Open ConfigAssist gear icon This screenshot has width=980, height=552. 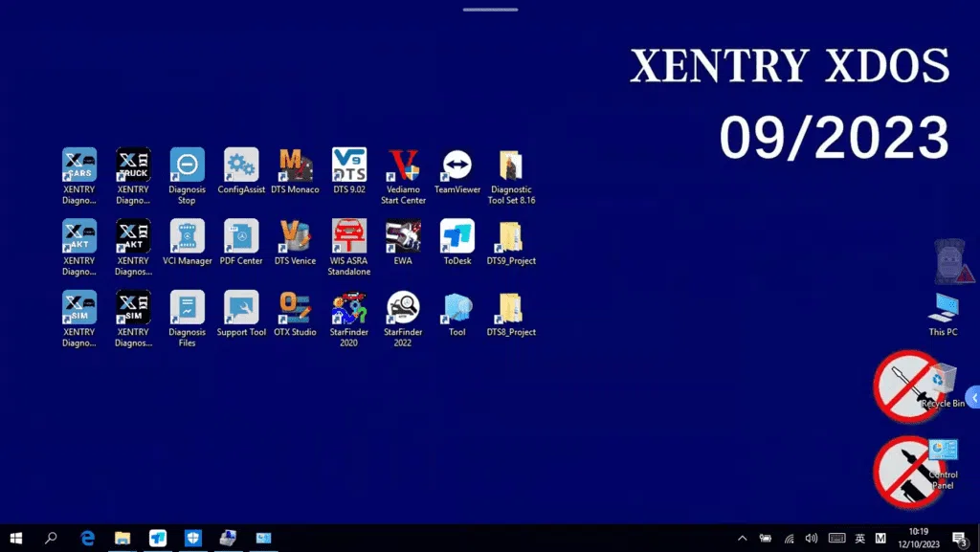point(241,166)
